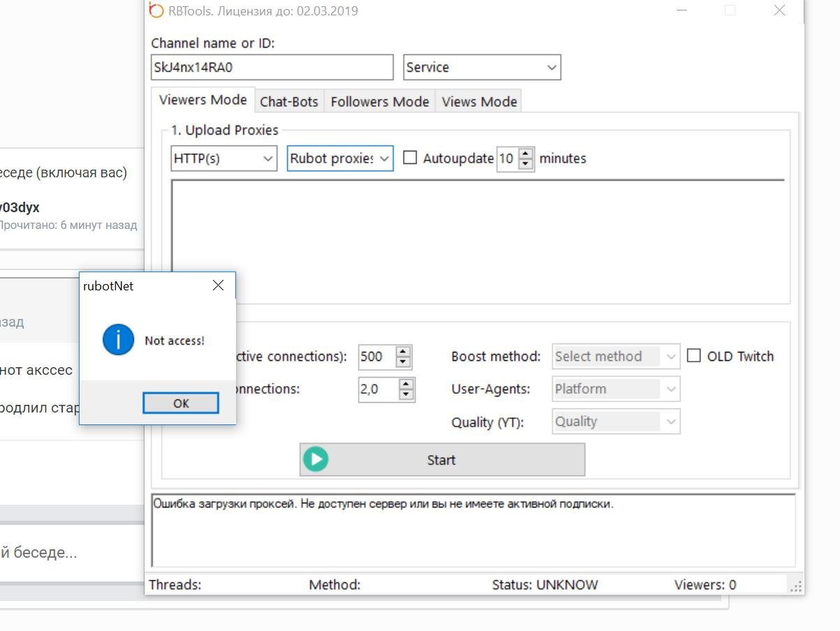This screenshot has width=840, height=631.
Task: Expand the HTTP(s) proxy type dropdown
Action: pos(223,158)
